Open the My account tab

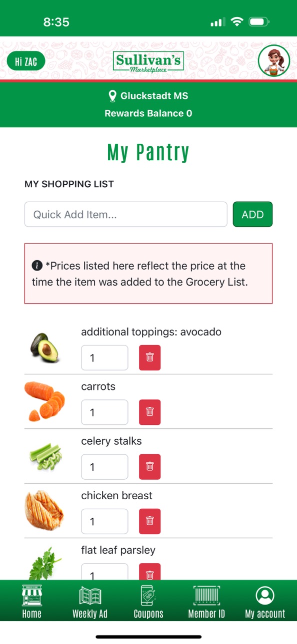[x=265, y=602]
